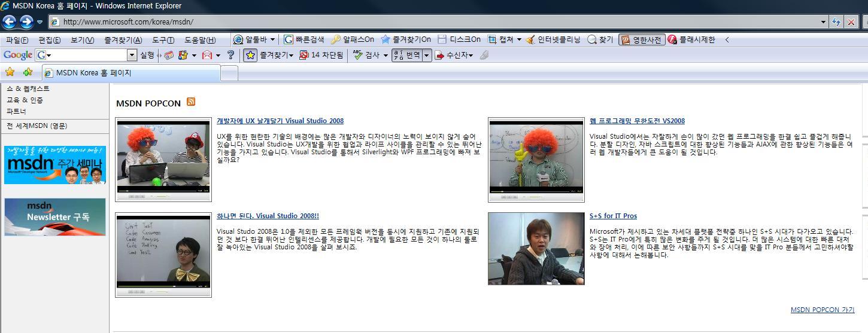The height and width of the screenshot is (333, 868).
Task: Click the 실행 search button
Action: tap(147, 55)
